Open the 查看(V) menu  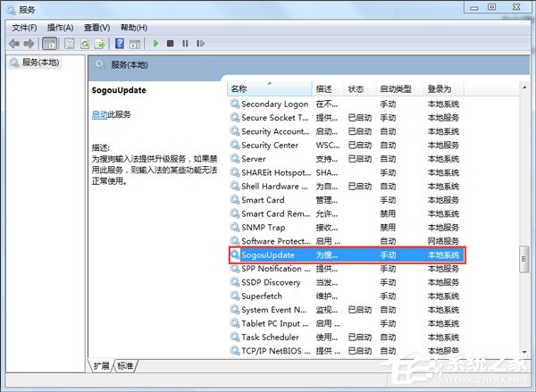97,28
